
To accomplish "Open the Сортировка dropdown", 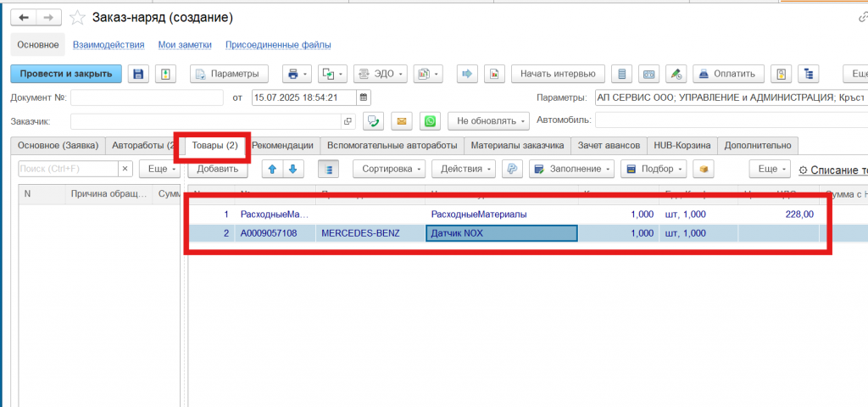I will pos(392,169).
